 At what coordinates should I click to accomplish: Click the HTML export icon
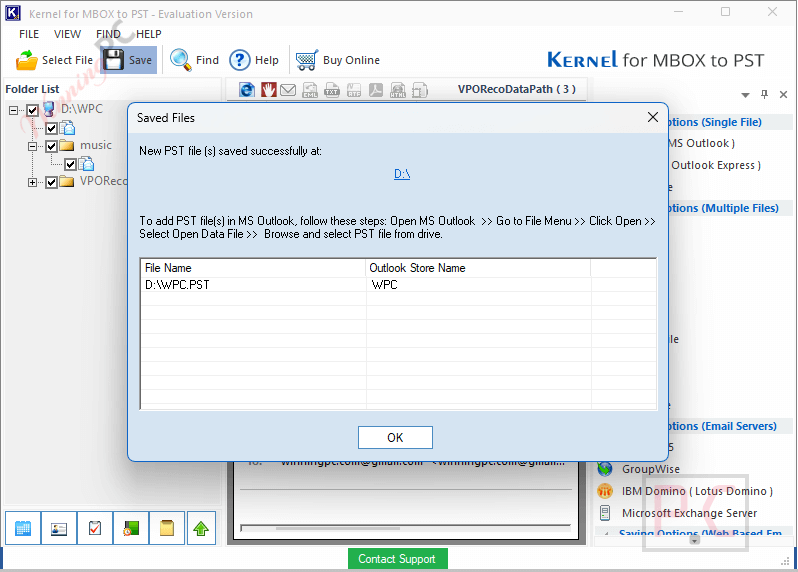coord(398,90)
